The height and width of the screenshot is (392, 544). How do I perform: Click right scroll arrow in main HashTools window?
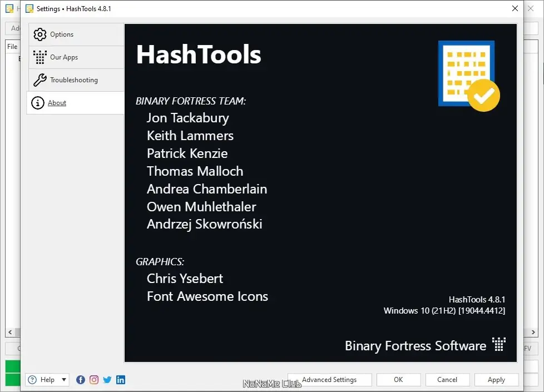533,333
